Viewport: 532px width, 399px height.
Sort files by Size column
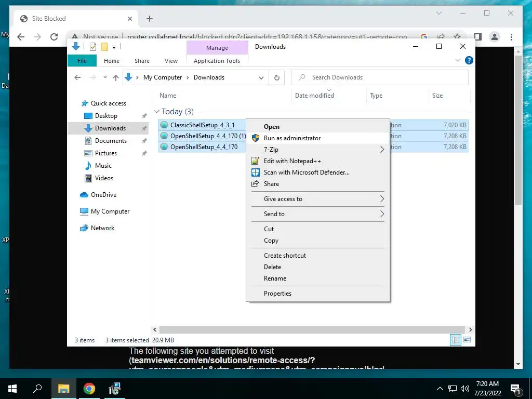click(x=437, y=96)
